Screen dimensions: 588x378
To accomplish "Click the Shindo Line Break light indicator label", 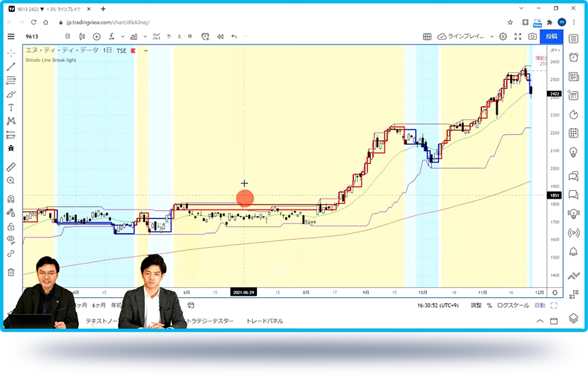I will point(51,60).
